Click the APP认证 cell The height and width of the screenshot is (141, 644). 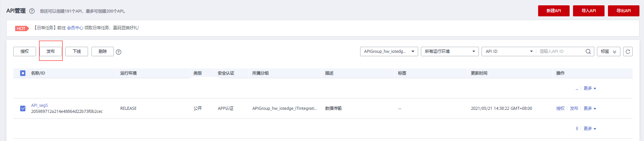(x=225, y=108)
